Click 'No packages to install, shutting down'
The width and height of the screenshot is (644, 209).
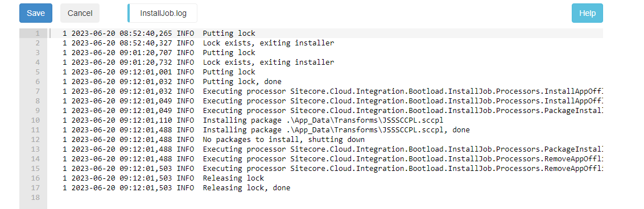[283, 139]
